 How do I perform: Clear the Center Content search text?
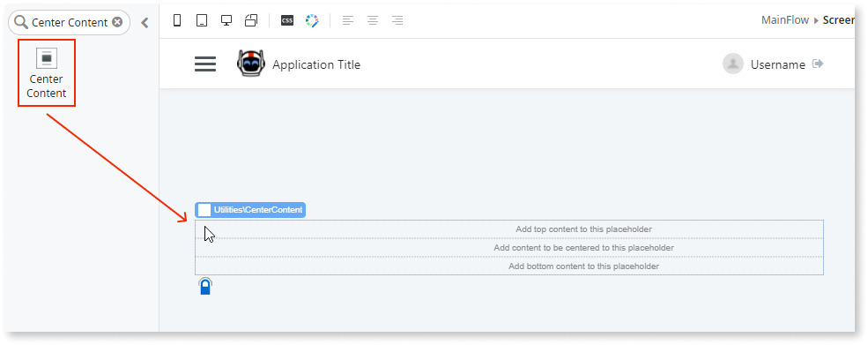tap(117, 22)
